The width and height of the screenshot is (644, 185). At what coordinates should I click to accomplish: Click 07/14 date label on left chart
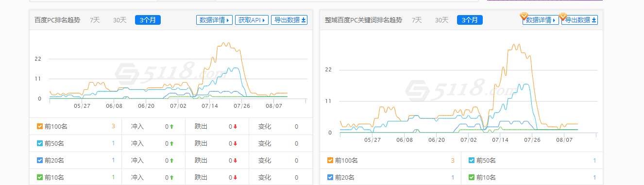tap(210, 105)
